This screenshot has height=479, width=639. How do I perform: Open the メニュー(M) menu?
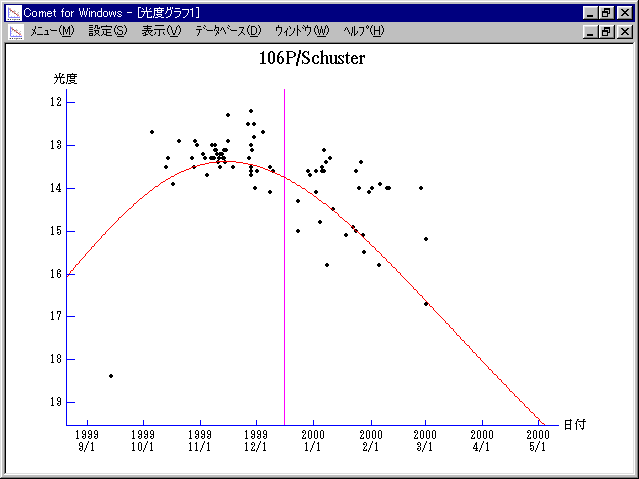tap(52, 31)
